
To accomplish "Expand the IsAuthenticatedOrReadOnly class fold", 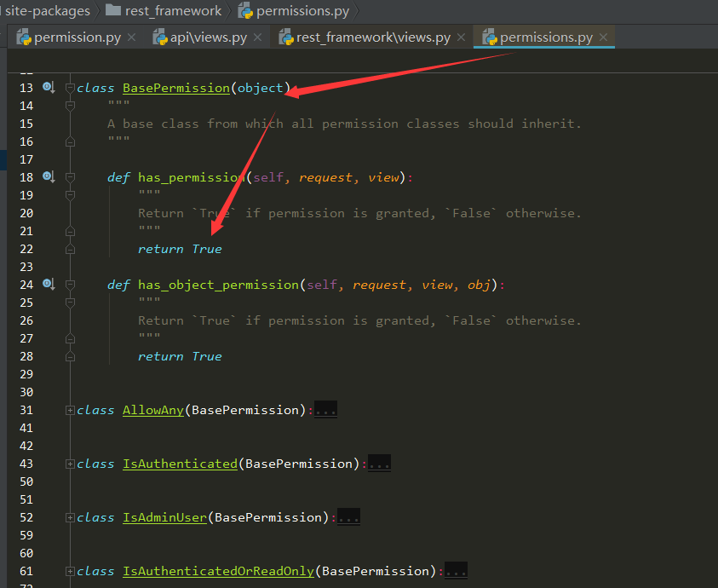I will pyautogui.click(x=70, y=571).
